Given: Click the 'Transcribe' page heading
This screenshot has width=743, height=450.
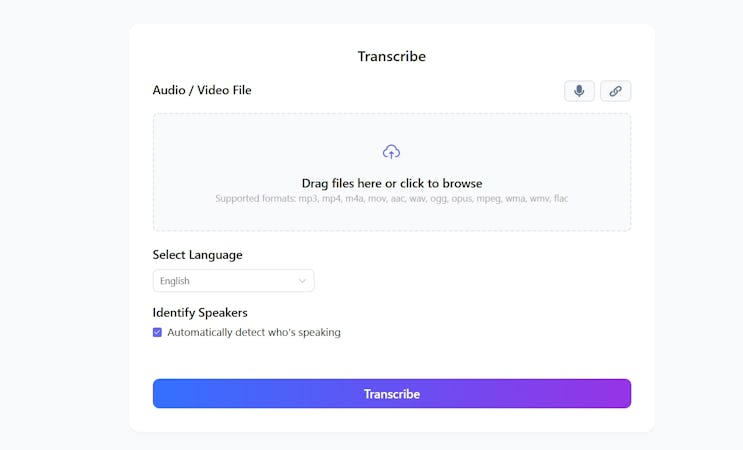Looking at the screenshot, I should tap(391, 56).
